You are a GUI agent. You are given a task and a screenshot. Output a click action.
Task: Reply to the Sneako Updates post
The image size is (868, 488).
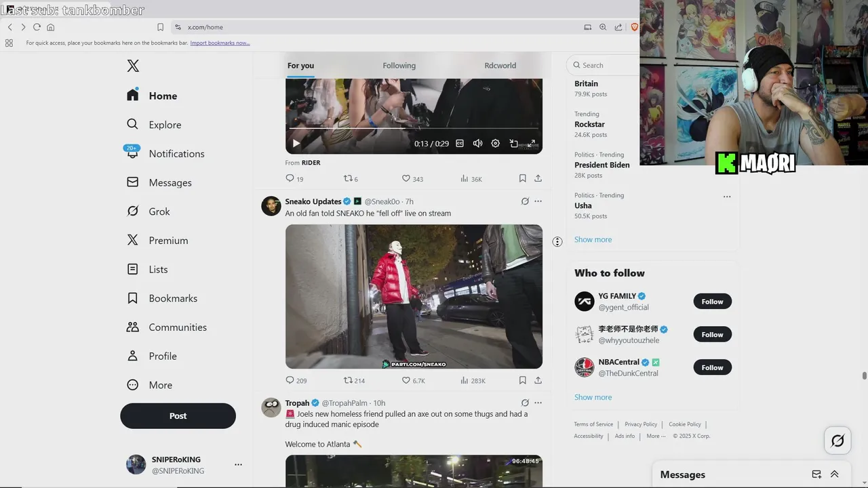296,380
